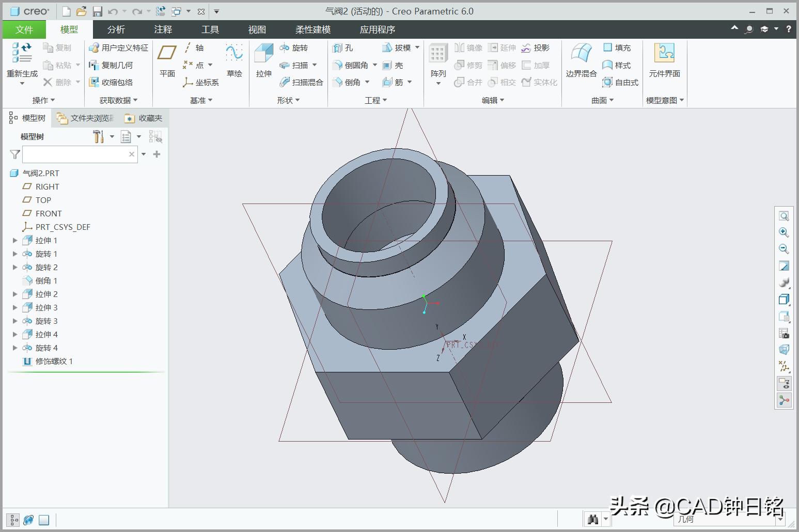The image size is (799, 532).
Task: Switch to the 分析 ribbon tab
Action: (x=116, y=29)
